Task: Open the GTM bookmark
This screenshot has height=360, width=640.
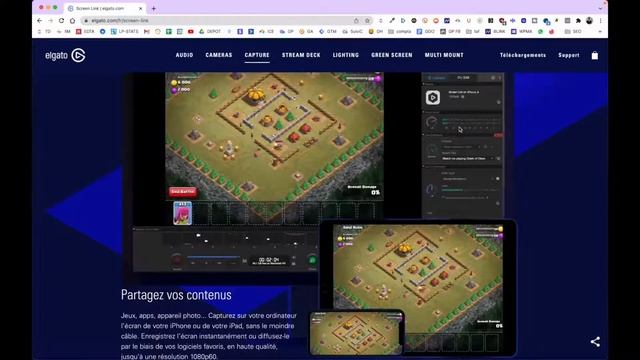Action: pyautogui.click(x=328, y=31)
